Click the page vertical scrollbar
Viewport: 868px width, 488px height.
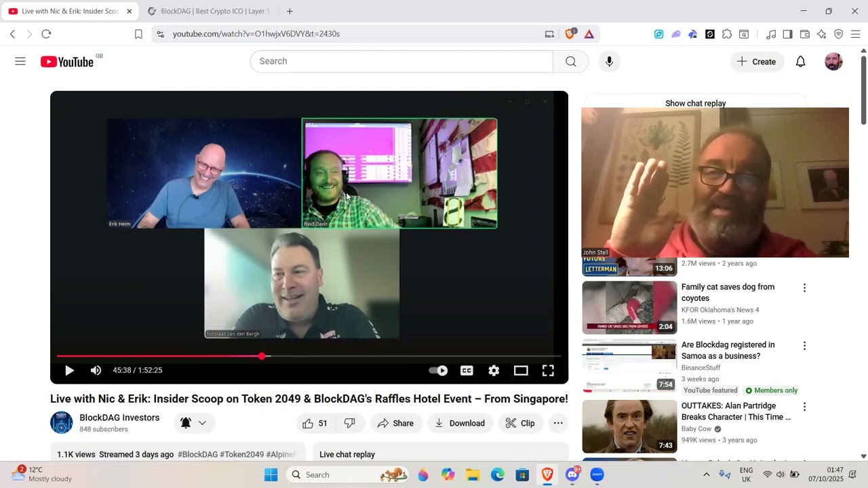pyautogui.click(x=863, y=89)
